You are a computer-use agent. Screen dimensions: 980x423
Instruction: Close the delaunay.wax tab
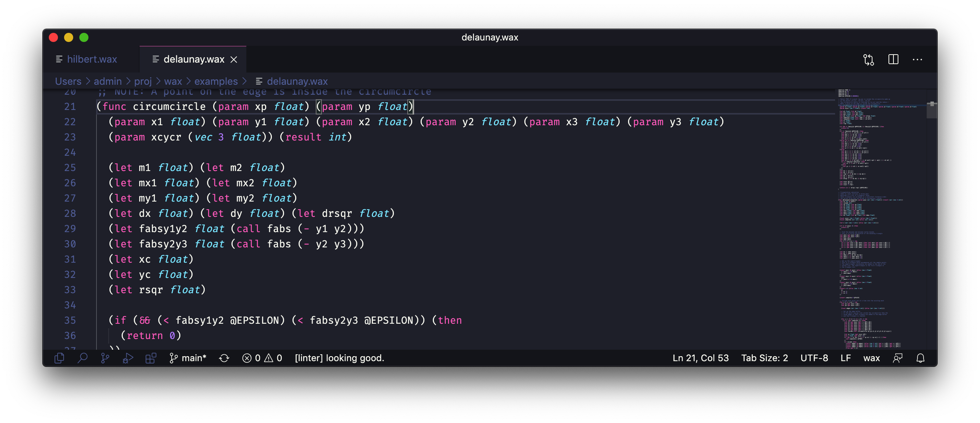234,60
